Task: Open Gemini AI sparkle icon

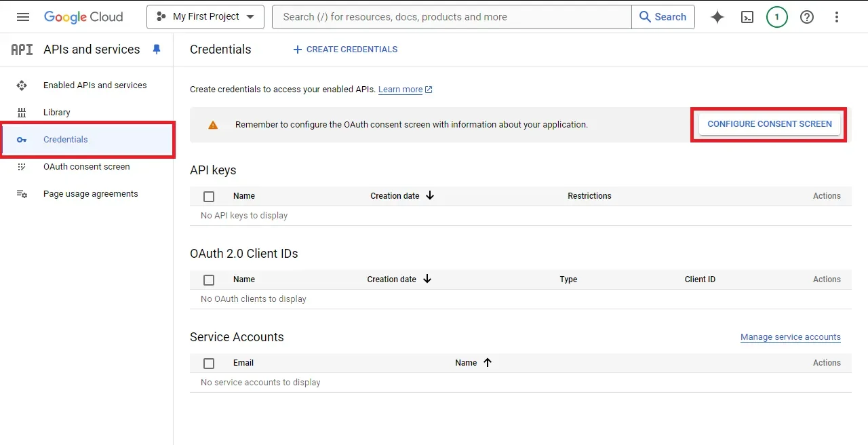Action: [x=717, y=17]
